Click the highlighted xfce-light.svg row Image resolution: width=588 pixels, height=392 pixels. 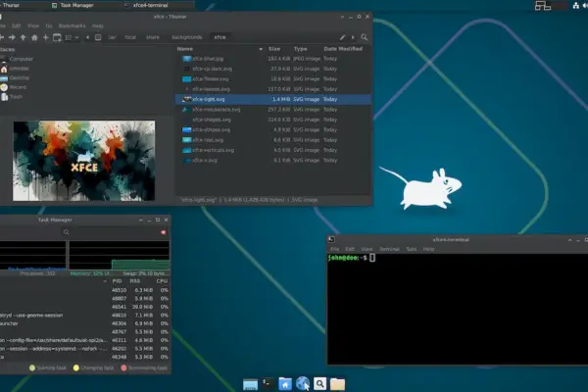[272, 99]
